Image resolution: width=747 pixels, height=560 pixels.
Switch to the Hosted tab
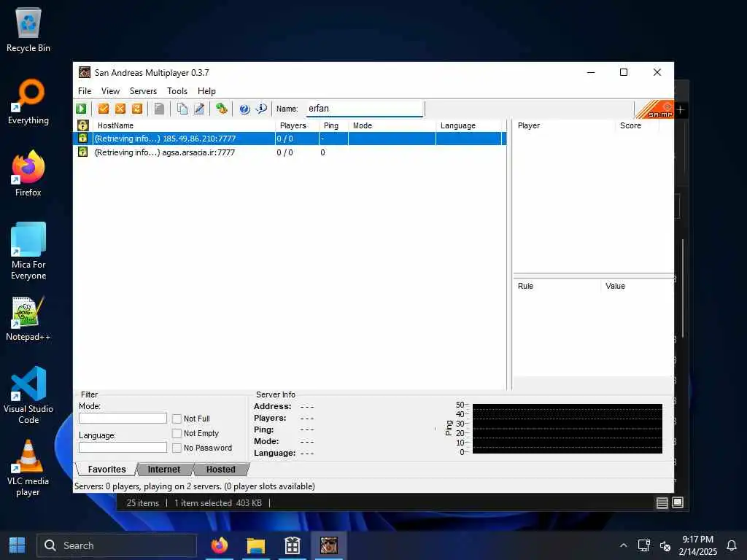point(220,470)
